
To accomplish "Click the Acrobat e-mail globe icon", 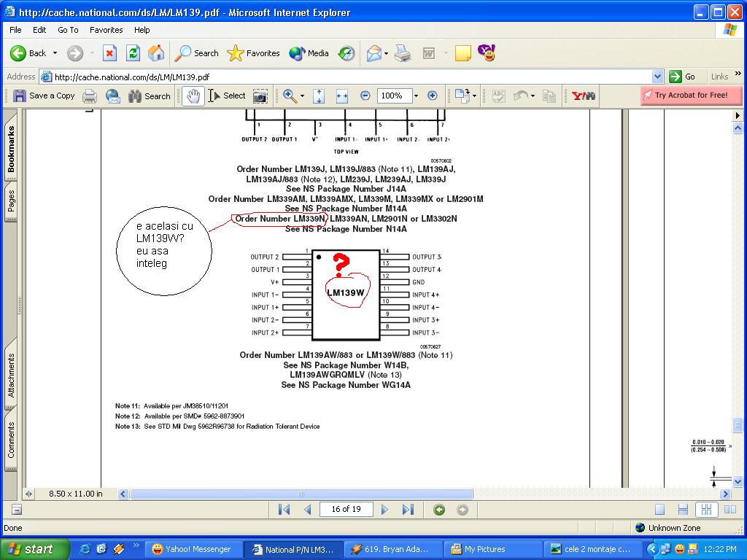I will click(x=113, y=96).
